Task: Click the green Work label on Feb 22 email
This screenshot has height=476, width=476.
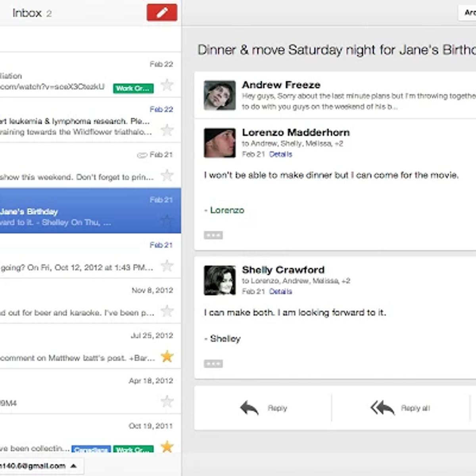Action: (133, 88)
